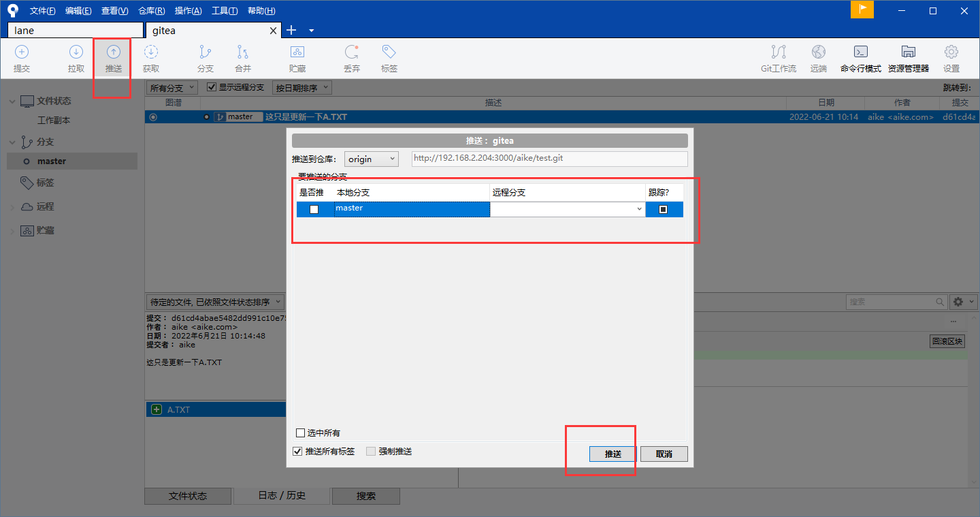Switch to the lane repository tab
The image size is (980, 517).
[x=76, y=30]
